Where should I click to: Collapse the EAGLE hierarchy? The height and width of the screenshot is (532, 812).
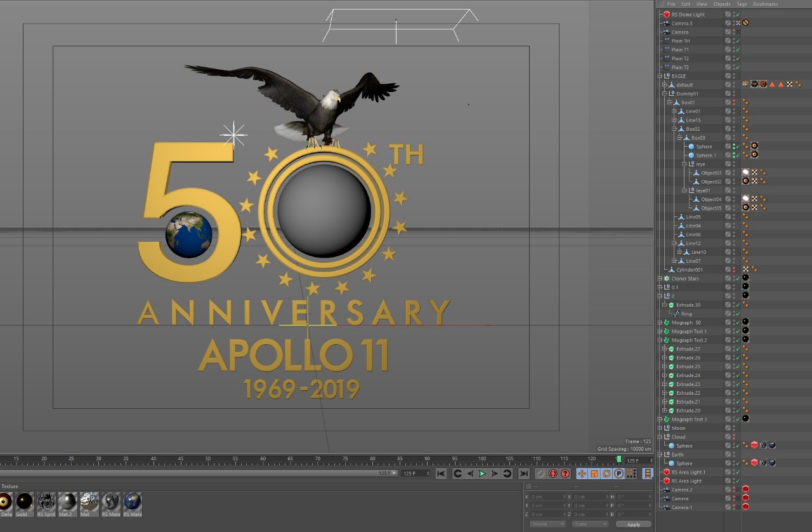coord(660,76)
